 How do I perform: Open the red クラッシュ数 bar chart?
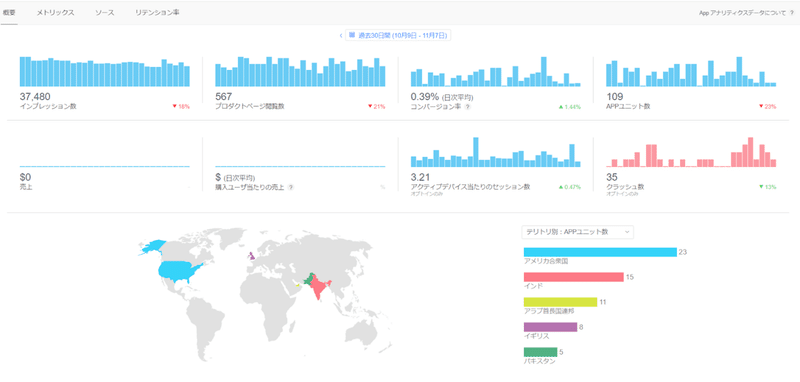click(x=691, y=152)
